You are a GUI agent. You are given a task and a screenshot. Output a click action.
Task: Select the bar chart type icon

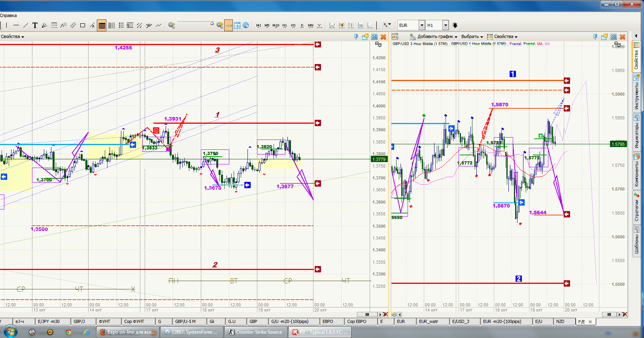click(351, 25)
